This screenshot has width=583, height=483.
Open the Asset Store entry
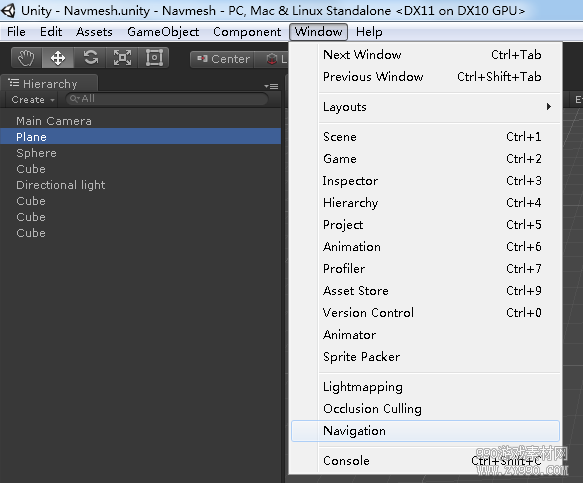coord(425,290)
